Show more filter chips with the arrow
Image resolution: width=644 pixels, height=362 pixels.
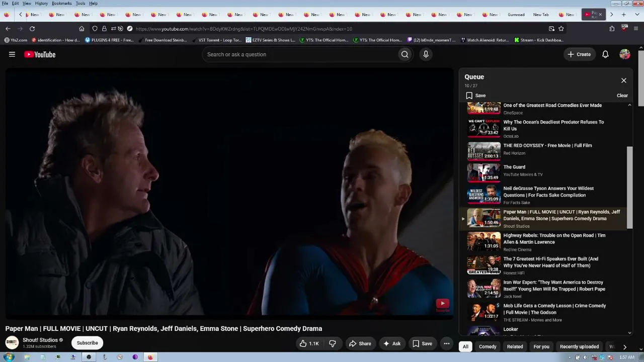coord(624,347)
